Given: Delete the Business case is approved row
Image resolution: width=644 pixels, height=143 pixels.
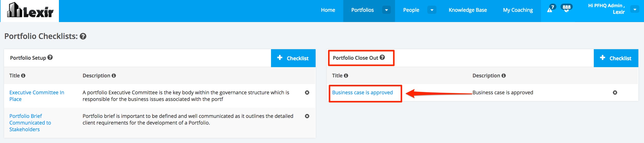Looking at the screenshot, I should (615, 93).
